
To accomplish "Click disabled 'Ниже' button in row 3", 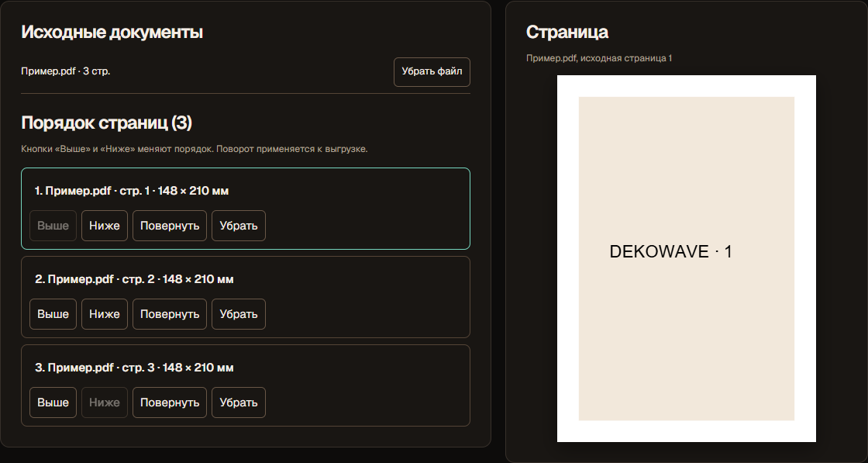I will click(105, 403).
